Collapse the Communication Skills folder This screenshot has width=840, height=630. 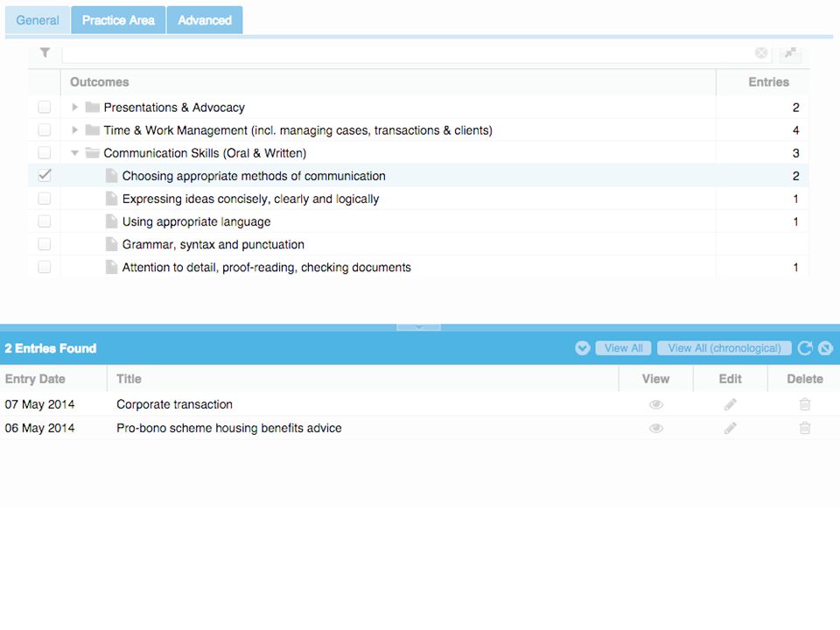pyautogui.click(x=74, y=153)
